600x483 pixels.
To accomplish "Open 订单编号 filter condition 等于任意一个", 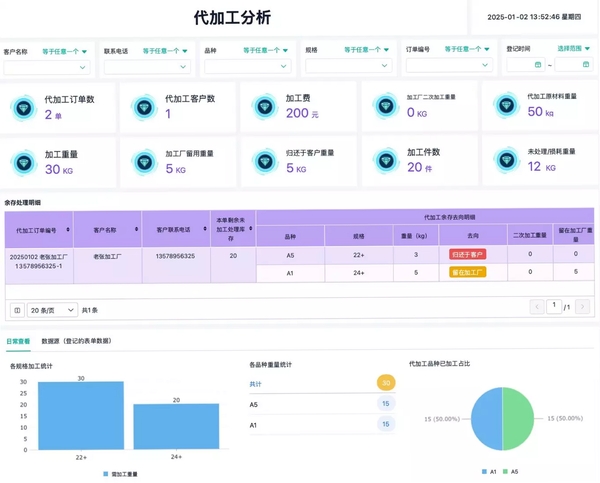I will point(467,49).
